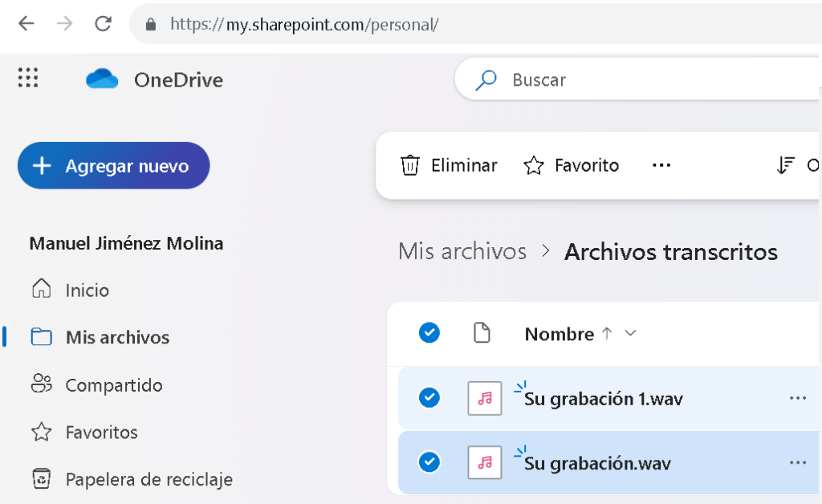The width and height of the screenshot is (822, 504).
Task: Click the sort order icon in toolbar
Action: tap(785, 165)
